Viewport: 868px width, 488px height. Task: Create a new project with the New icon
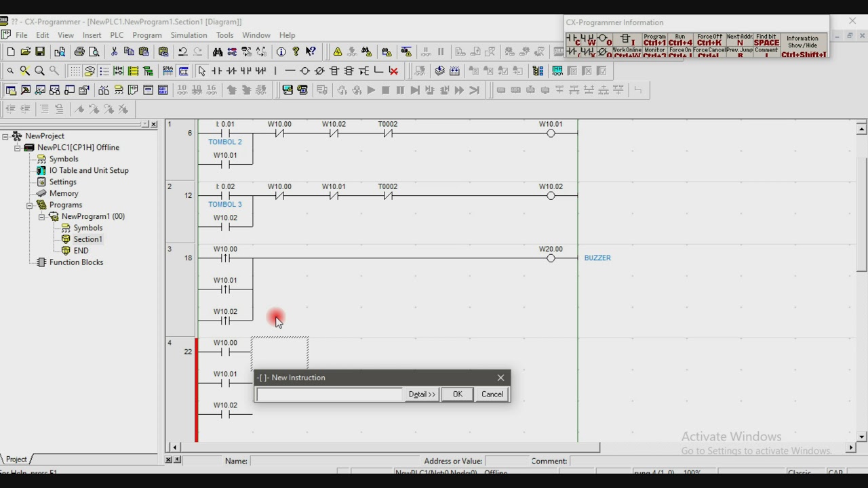click(x=11, y=52)
